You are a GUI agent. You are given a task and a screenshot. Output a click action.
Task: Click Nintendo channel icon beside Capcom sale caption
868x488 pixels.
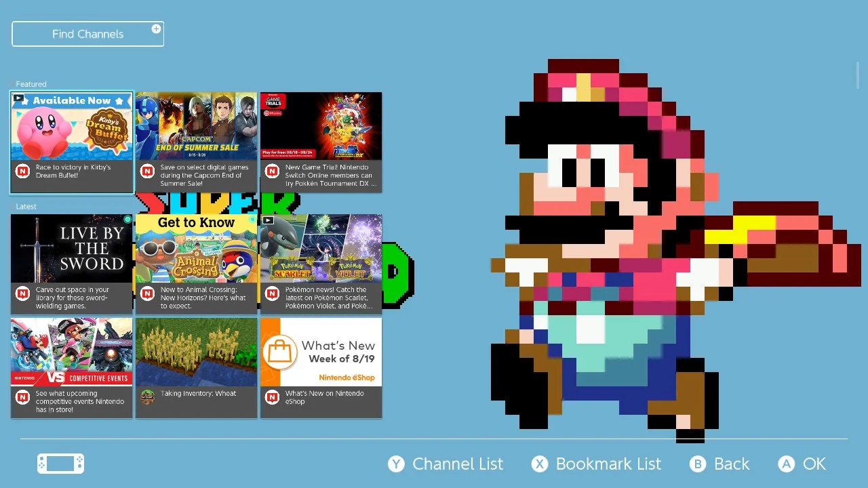click(x=147, y=171)
